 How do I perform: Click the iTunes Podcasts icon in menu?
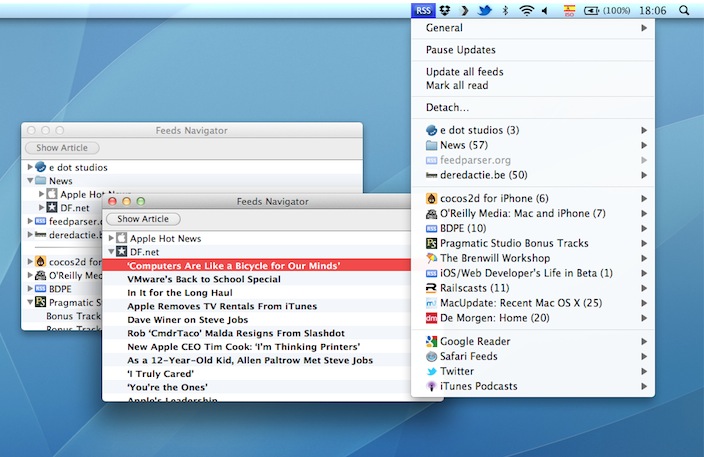431,386
